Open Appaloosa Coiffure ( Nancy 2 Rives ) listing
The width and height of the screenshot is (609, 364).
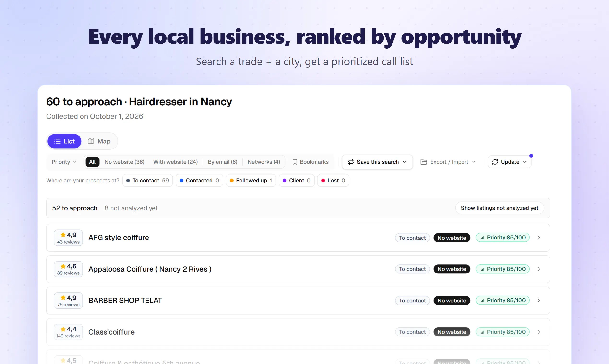point(298,269)
